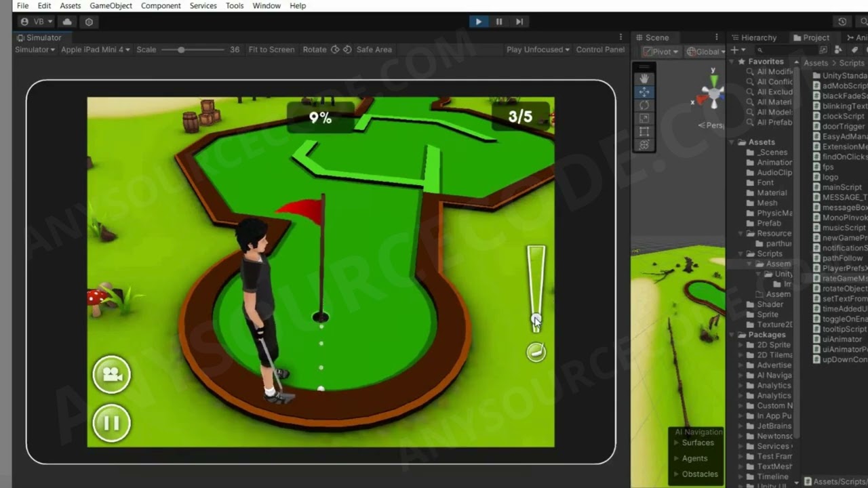Image resolution: width=868 pixels, height=488 pixels.
Task: Click the Project search field
Action: pos(787,49)
